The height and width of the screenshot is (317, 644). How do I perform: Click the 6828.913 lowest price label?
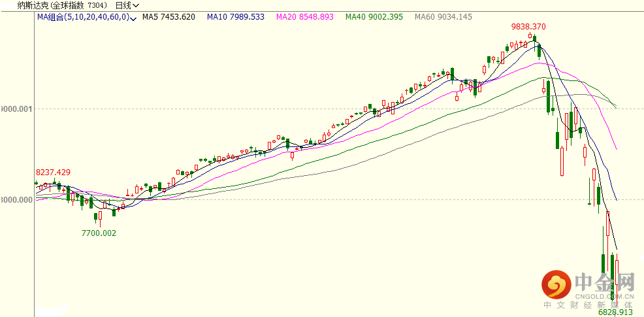[616, 312]
